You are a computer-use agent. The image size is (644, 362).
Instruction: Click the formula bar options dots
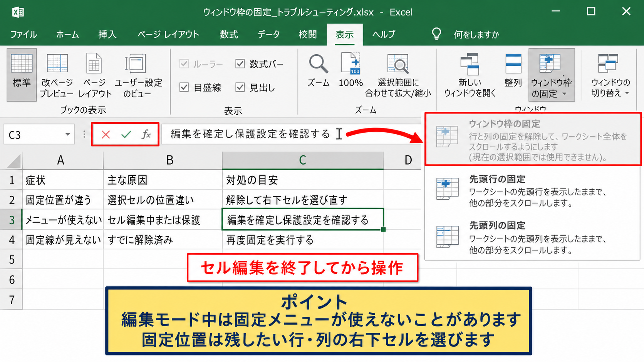(x=84, y=134)
